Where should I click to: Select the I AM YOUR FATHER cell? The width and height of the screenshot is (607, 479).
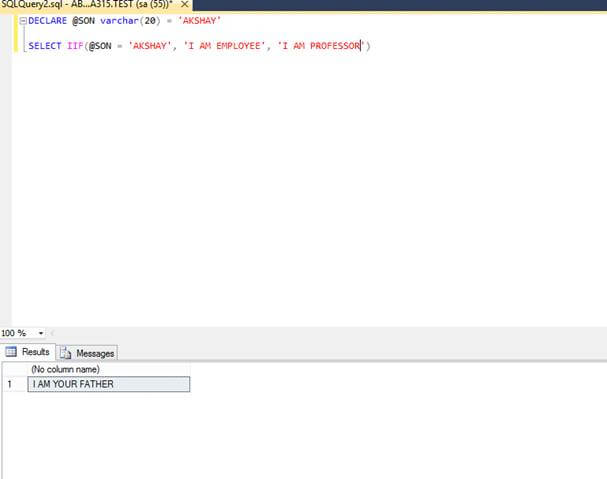point(108,384)
